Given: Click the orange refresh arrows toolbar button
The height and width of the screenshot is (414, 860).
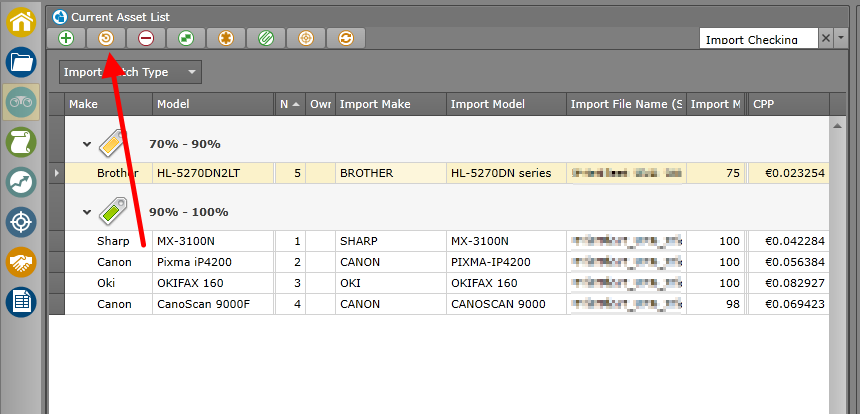Looking at the screenshot, I should pos(346,38).
